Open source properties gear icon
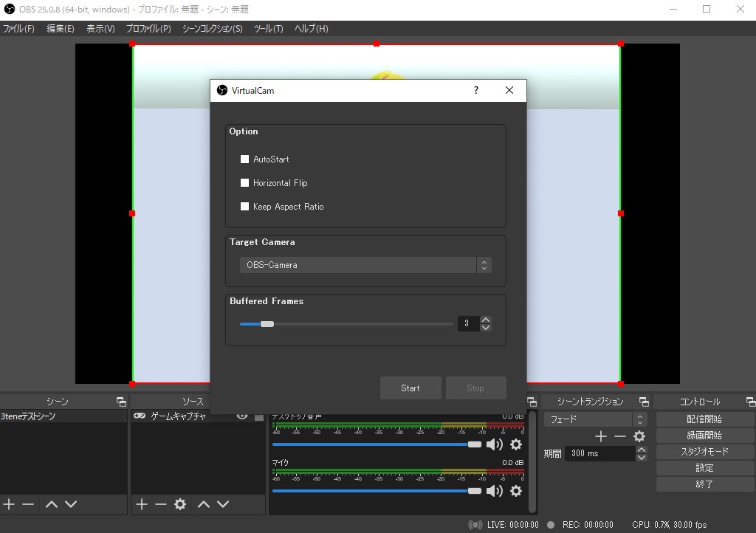The width and height of the screenshot is (756, 533). (x=180, y=504)
